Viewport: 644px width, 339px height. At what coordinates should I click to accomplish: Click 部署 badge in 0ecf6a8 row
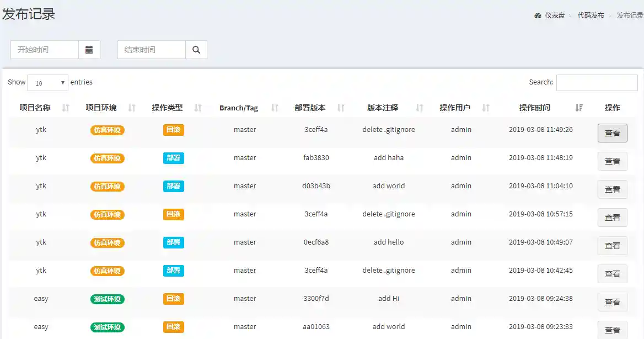click(173, 243)
